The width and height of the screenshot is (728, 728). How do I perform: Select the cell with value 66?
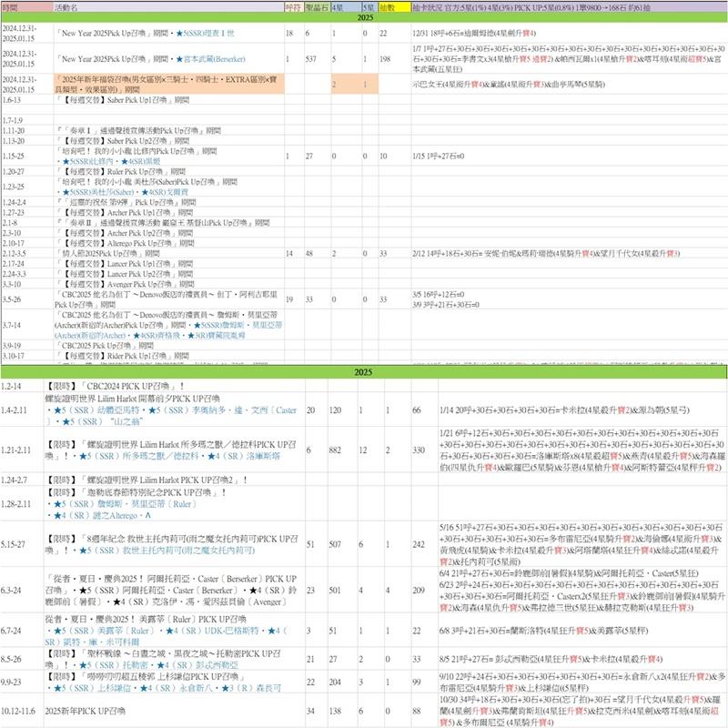click(x=424, y=410)
